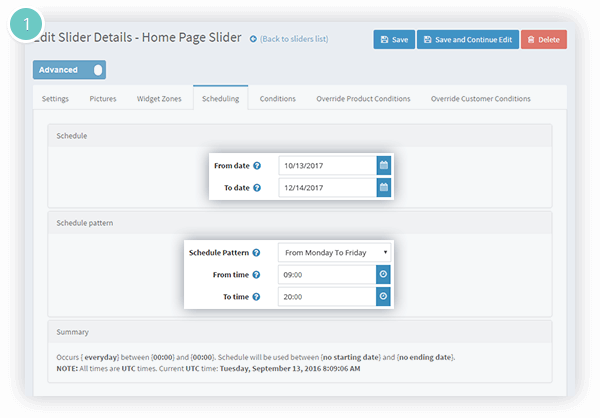Follow the Back to sliders list link

[294, 39]
